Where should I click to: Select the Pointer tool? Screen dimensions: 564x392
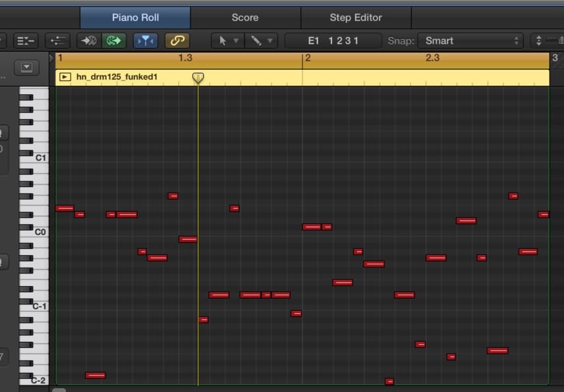[223, 41]
